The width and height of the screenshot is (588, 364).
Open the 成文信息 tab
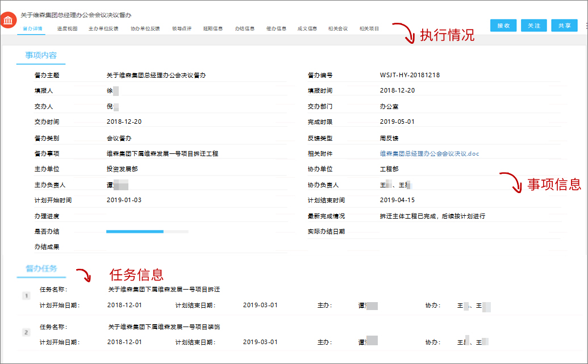tap(307, 28)
